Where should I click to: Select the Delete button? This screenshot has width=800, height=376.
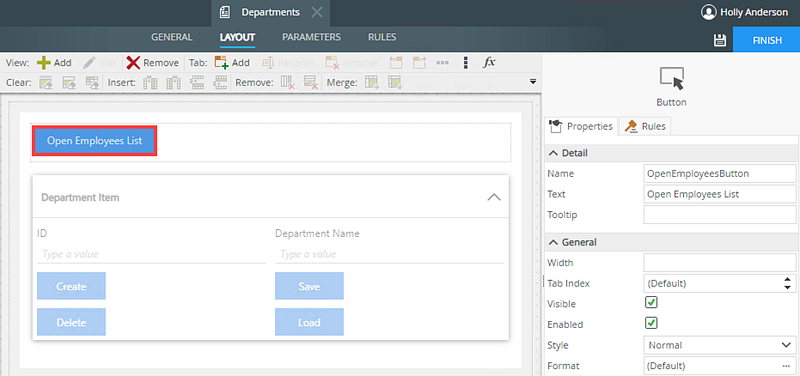(x=71, y=322)
